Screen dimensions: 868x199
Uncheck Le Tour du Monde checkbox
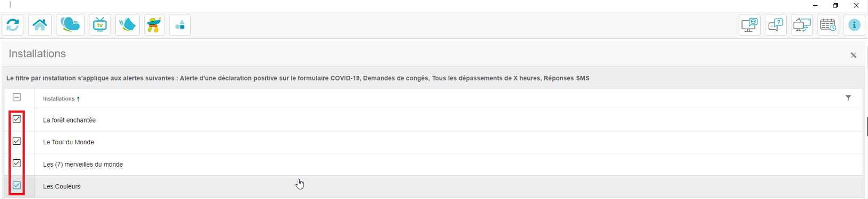tap(17, 141)
